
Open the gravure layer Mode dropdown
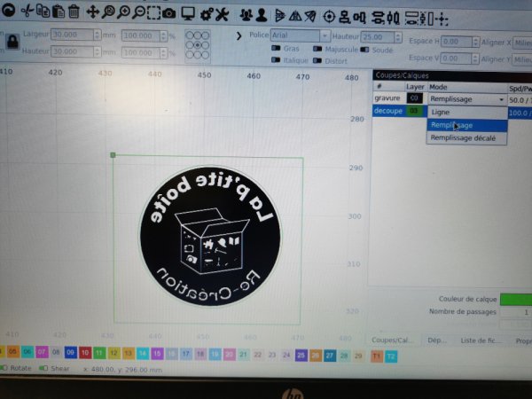466,99
